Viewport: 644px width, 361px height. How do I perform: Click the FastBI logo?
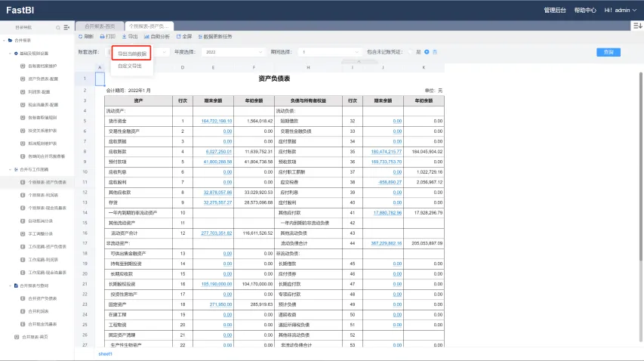click(20, 11)
